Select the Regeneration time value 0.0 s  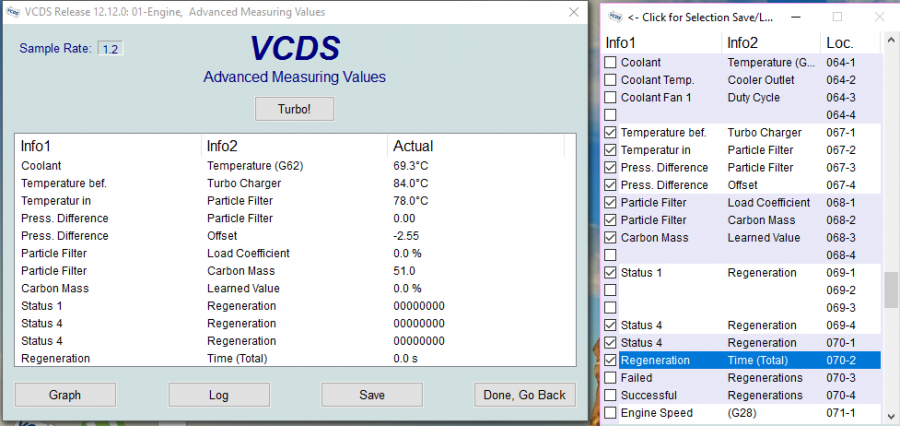click(x=405, y=359)
